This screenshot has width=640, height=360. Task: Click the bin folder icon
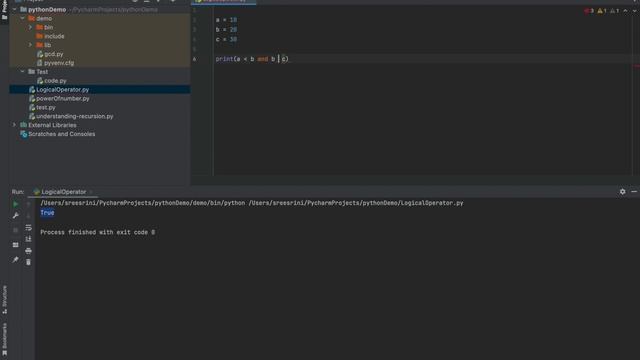pos(40,27)
